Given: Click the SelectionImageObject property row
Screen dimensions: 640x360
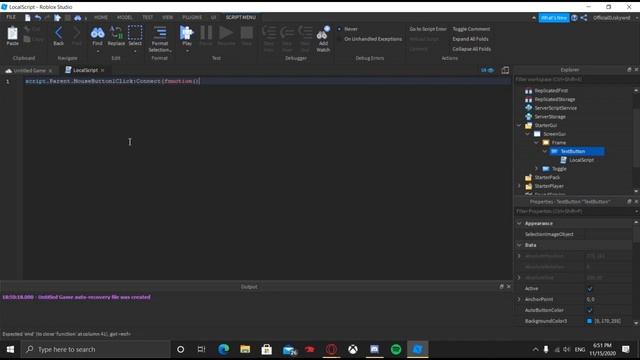Looking at the screenshot, I should click(x=573, y=234).
